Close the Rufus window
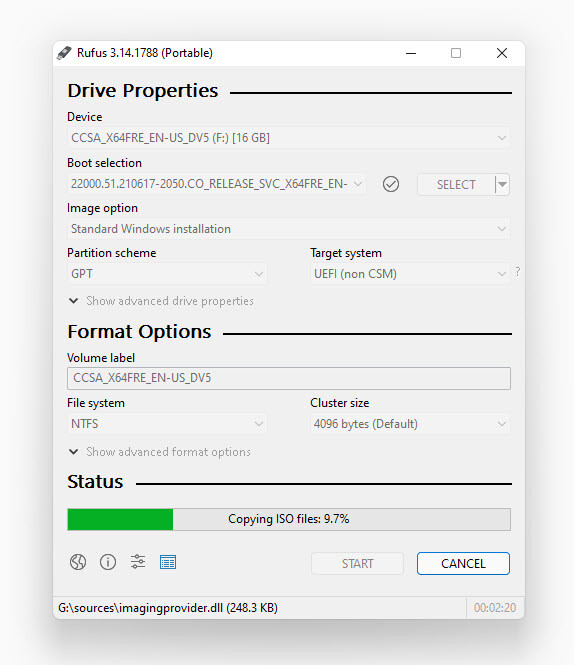 502,53
